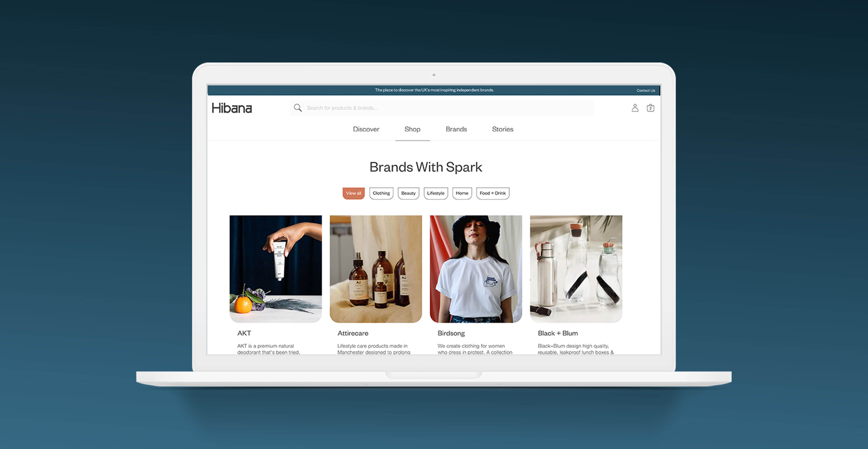Open the AKT deodorant product image

276,269
